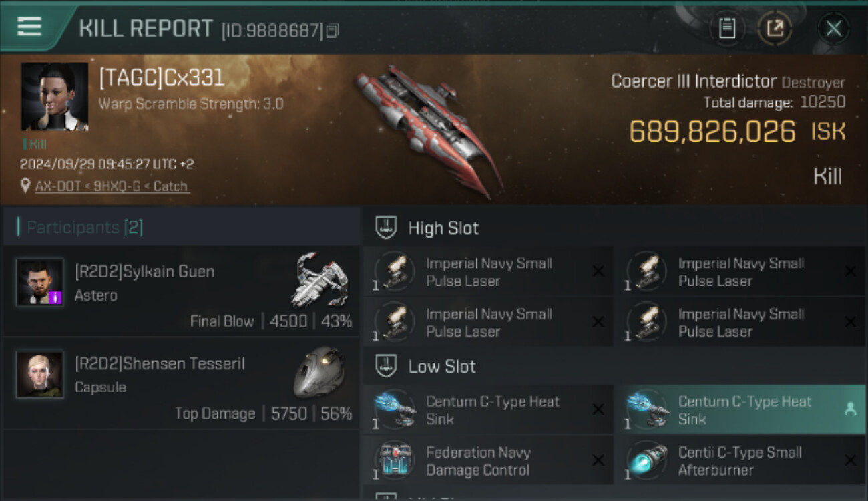The height and width of the screenshot is (501, 868).
Task: Open the AX-DOT < 9HXQ-G < Catch location link
Action: (112, 186)
